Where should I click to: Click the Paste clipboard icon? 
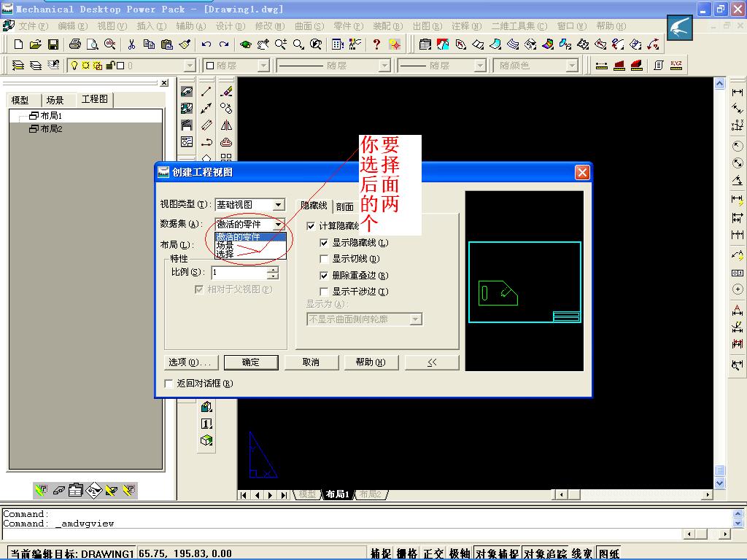pyautogui.click(x=167, y=44)
